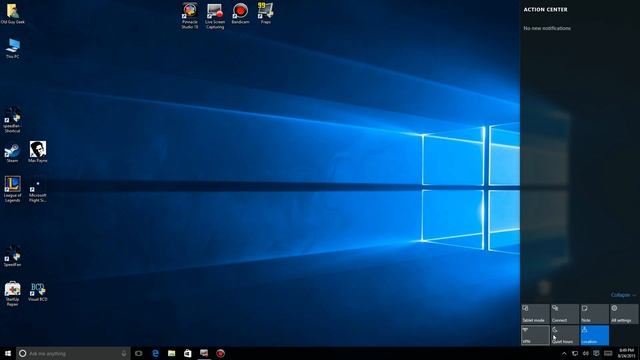Image resolution: width=640 pixels, height=360 pixels.
Task: Open Microsoft Edge from the taskbar
Action: (x=156, y=353)
